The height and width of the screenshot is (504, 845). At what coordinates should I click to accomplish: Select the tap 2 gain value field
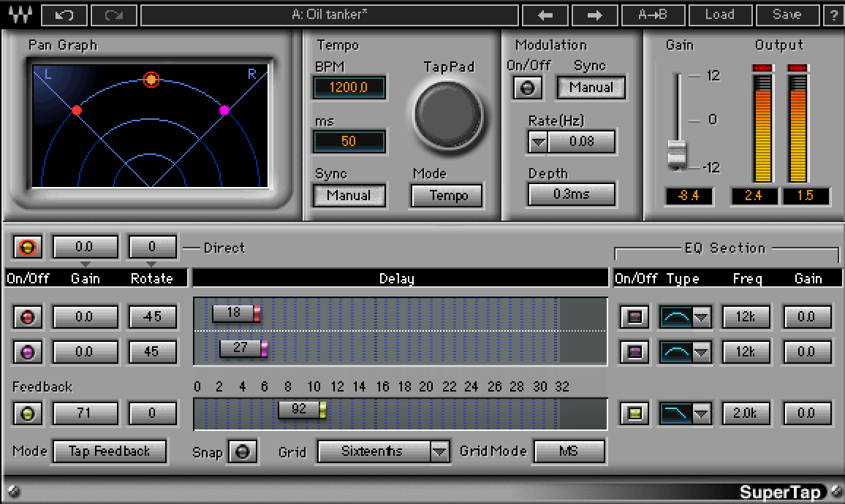point(85,352)
